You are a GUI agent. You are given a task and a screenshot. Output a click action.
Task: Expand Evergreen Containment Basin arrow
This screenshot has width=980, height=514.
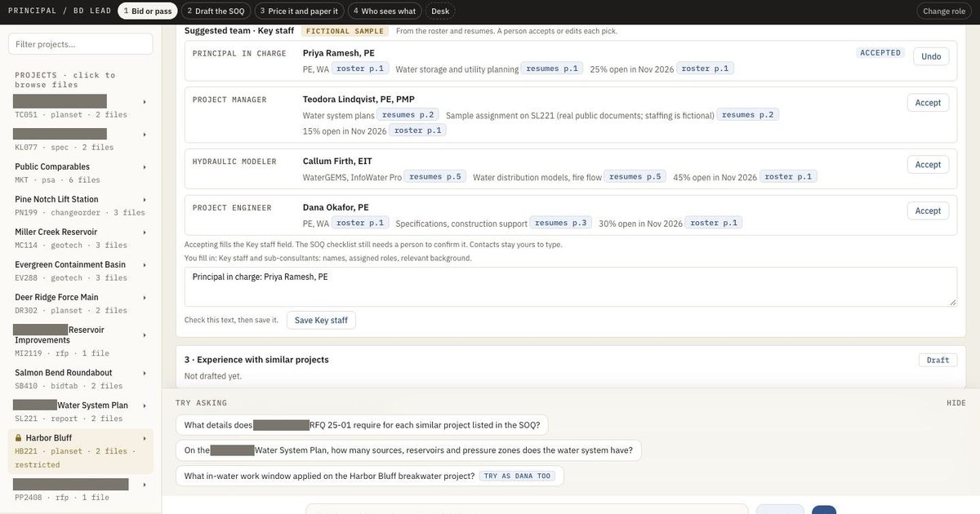click(145, 265)
